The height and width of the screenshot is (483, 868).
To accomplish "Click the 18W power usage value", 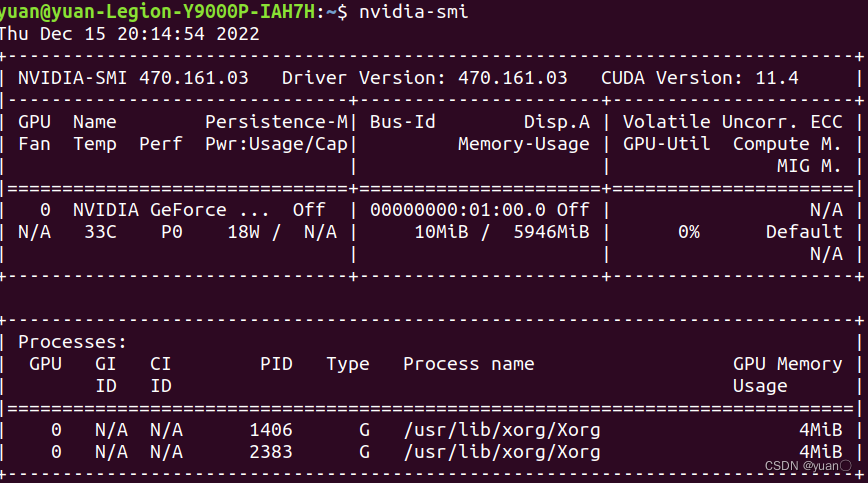I will pyautogui.click(x=244, y=232).
